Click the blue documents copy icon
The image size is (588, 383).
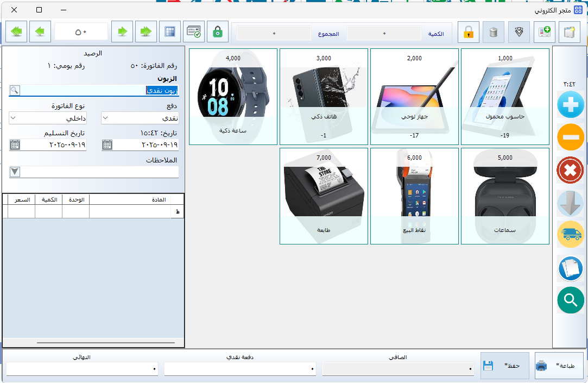(570, 267)
